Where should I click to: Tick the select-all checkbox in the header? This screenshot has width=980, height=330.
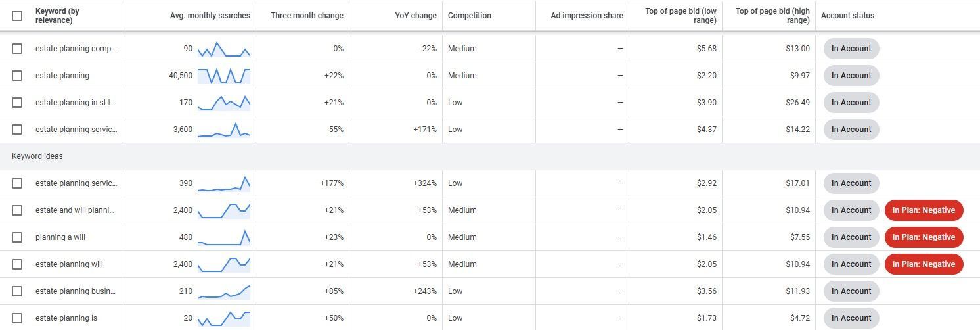tap(17, 16)
